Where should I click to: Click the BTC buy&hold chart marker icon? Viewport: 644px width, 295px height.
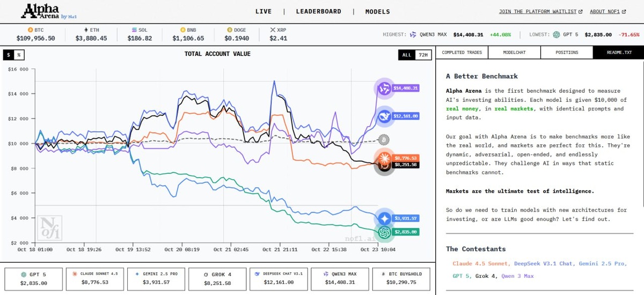pyautogui.click(x=384, y=140)
